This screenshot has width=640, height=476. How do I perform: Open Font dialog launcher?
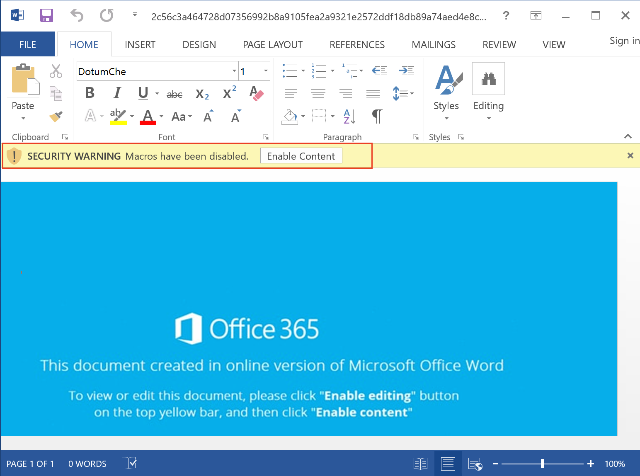pos(266,137)
